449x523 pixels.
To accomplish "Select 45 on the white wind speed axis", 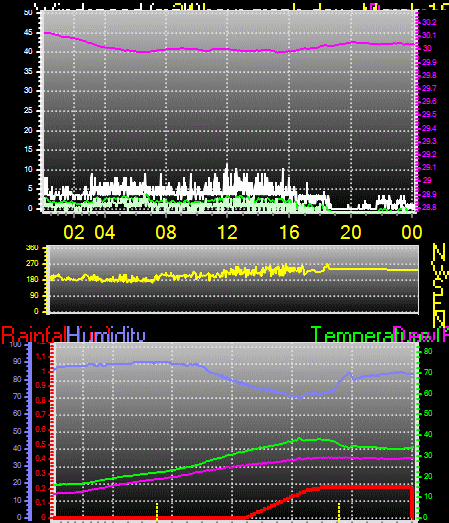I will 28,33.
